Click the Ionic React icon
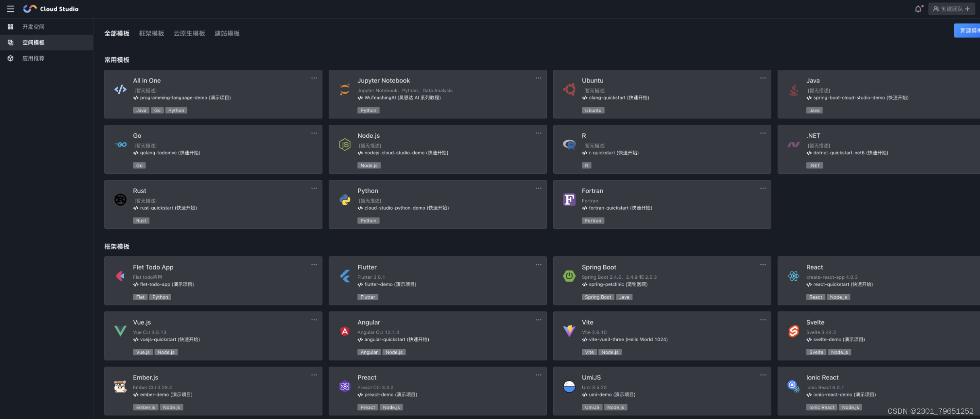Image resolution: width=980 pixels, height=419 pixels. pos(794,386)
